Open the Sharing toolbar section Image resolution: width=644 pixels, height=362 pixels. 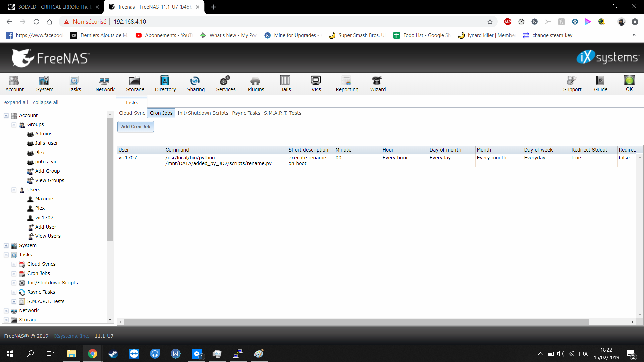point(196,84)
